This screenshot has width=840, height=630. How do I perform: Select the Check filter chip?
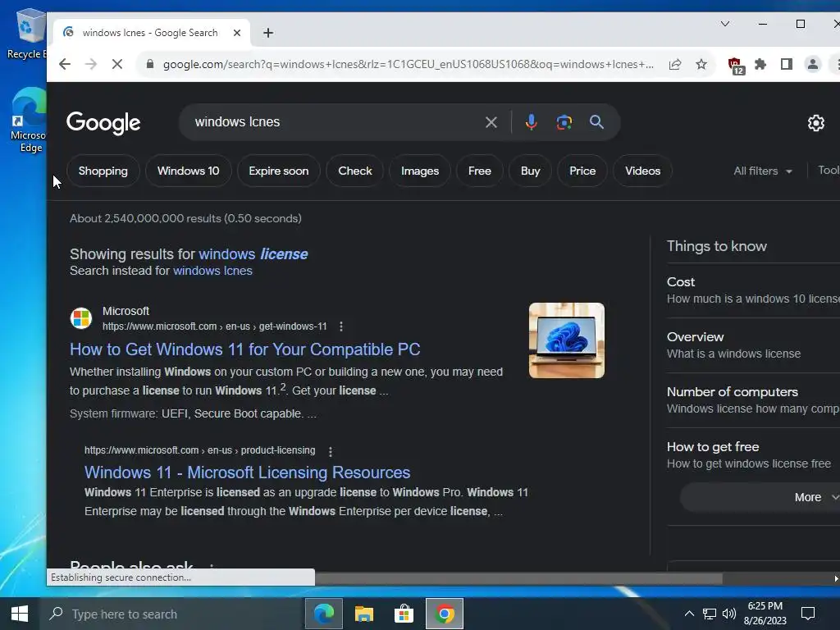pyautogui.click(x=354, y=171)
